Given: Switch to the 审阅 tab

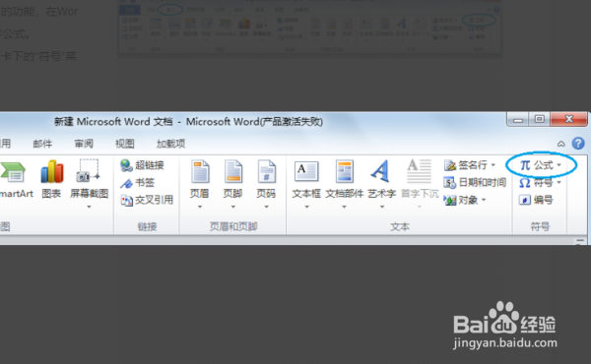Looking at the screenshot, I should click(84, 144).
